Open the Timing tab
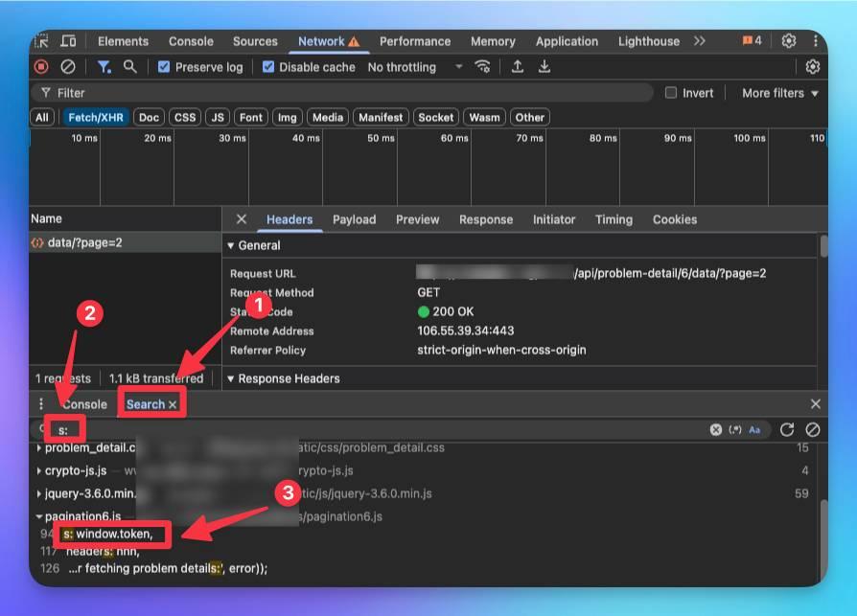 coord(614,219)
